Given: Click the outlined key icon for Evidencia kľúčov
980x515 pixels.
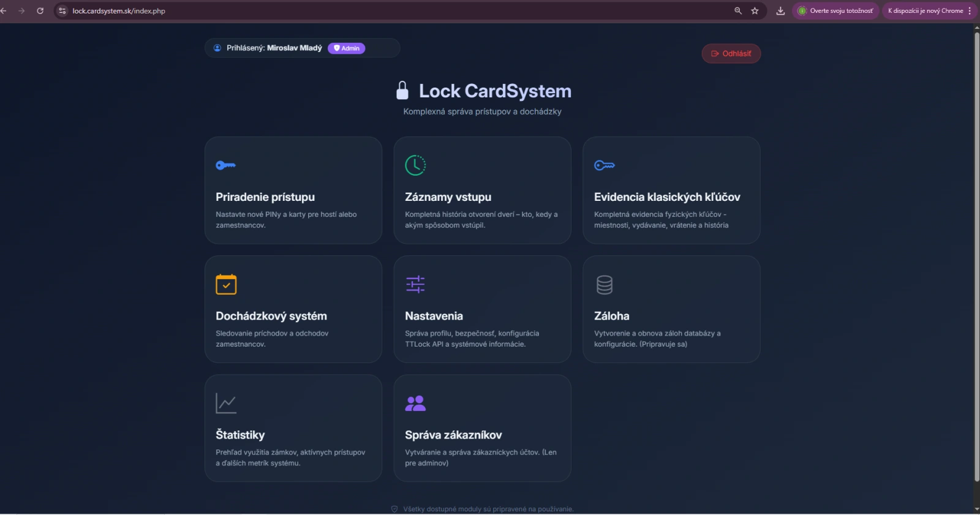Looking at the screenshot, I should [604, 165].
